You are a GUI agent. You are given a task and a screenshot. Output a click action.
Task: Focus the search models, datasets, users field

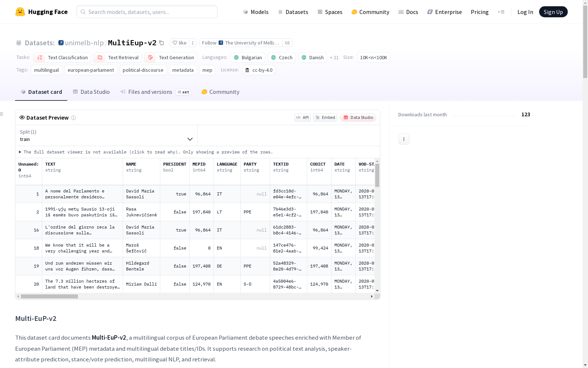pos(147,12)
